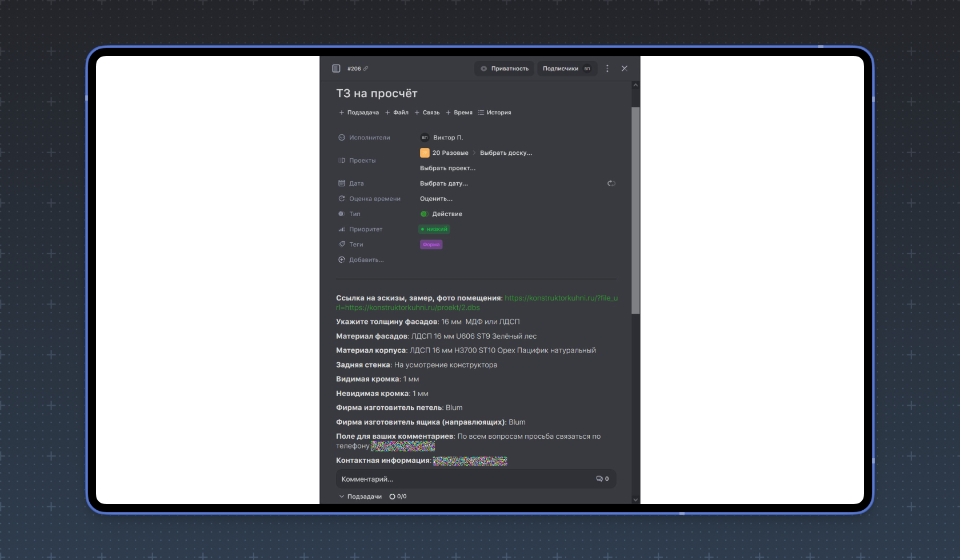Screen dimensions: 960x560
Task: Click the copy link icon next to #206
Action: [366, 69]
